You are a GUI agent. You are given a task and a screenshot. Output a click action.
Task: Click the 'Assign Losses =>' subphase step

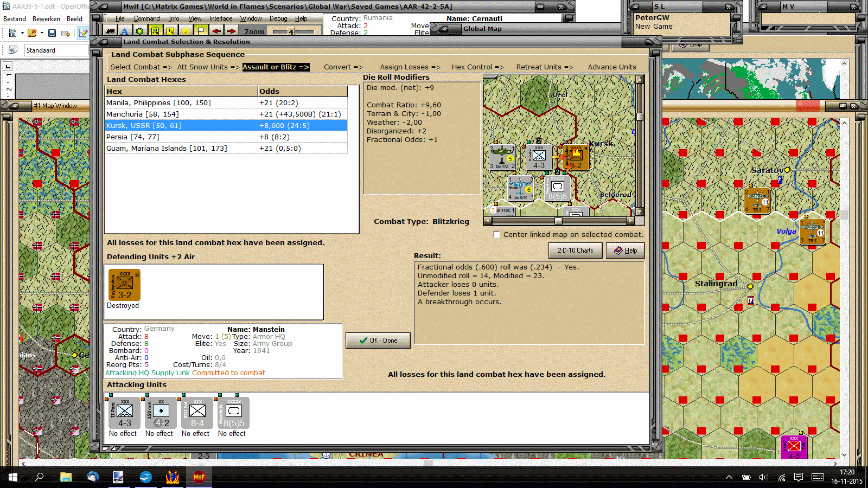pos(410,67)
